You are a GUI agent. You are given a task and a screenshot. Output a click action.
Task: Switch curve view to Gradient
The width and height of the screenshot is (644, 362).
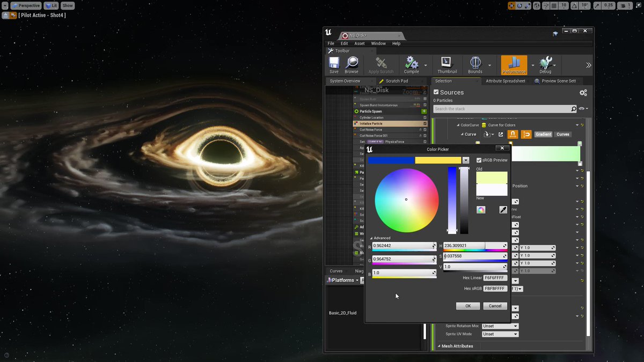coord(543,134)
